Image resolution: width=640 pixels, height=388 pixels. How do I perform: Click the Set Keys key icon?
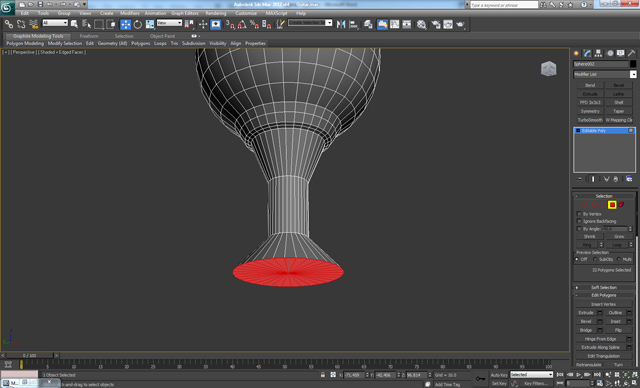pos(480,378)
